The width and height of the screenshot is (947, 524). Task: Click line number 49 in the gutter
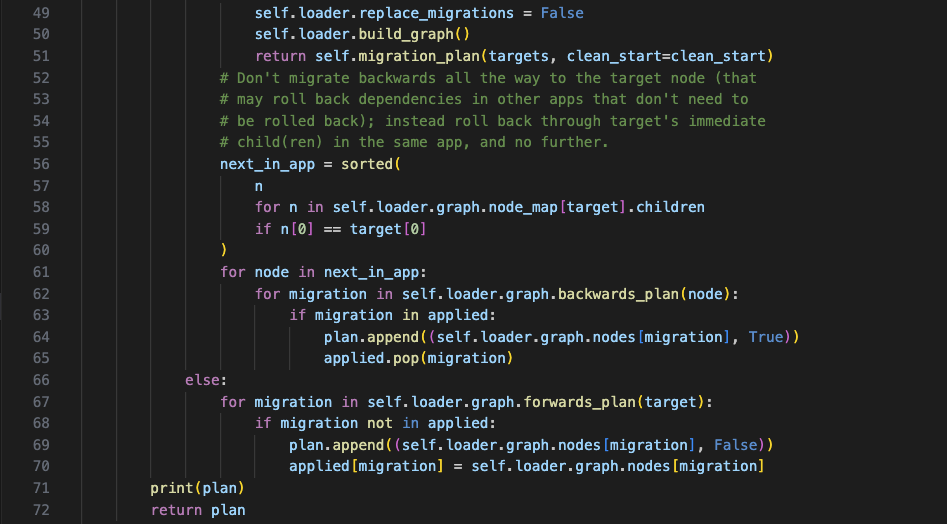[41, 13]
